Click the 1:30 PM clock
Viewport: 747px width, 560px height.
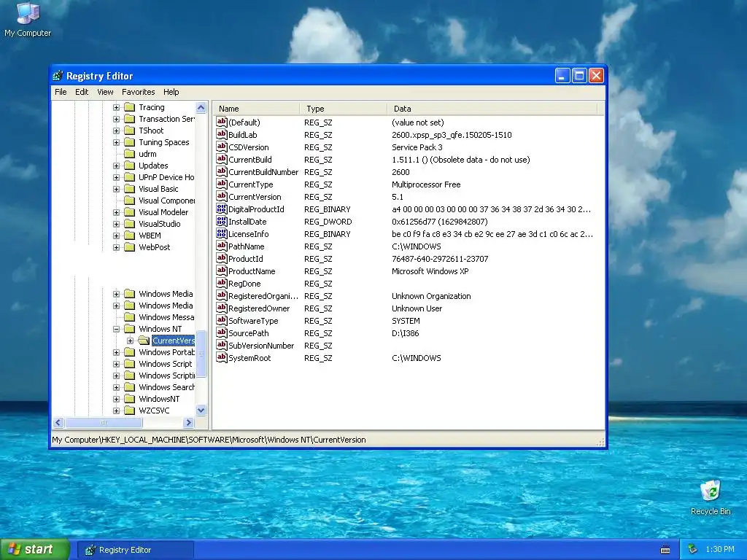point(720,550)
